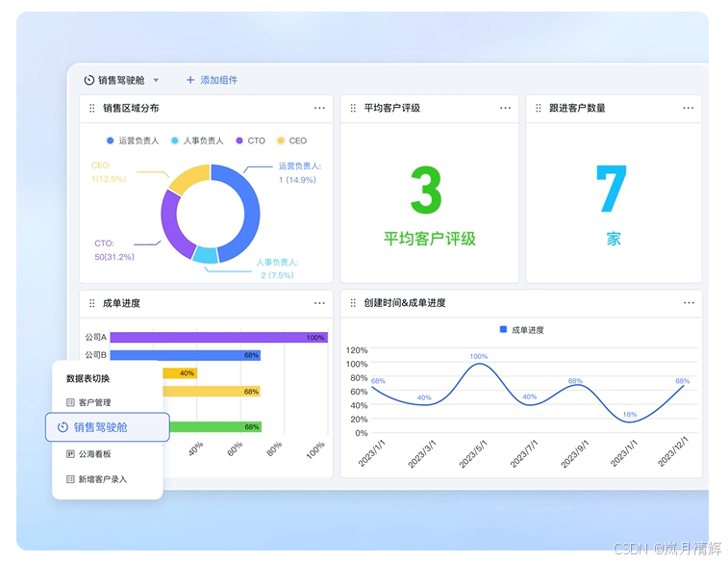The height and width of the screenshot is (562, 728).
Task: Select 销售驾驶舱 in the 数据表切换 menu
Action: click(x=108, y=427)
